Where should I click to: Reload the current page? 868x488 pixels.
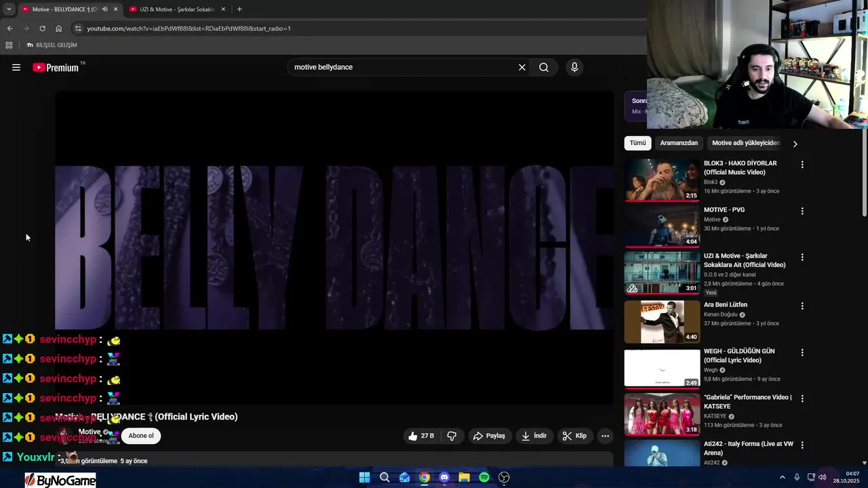tap(42, 28)
